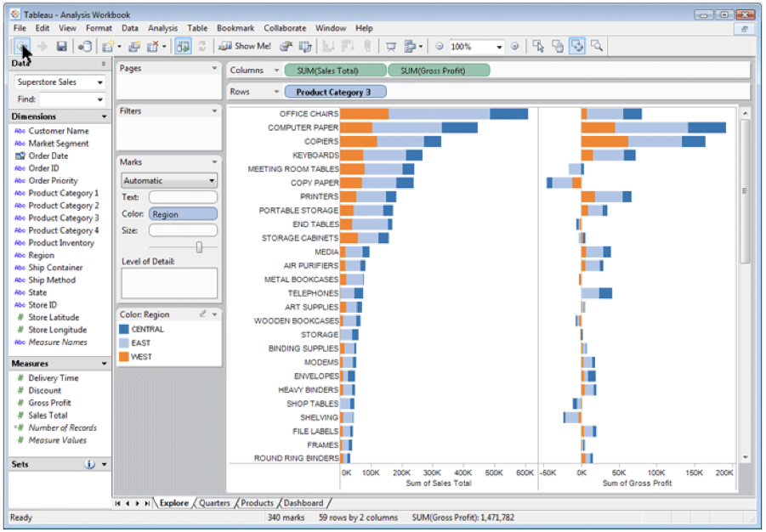Screen dimensions: 766x532
Task: Click the Undo back arrow icon
Action: click(22, 46)
